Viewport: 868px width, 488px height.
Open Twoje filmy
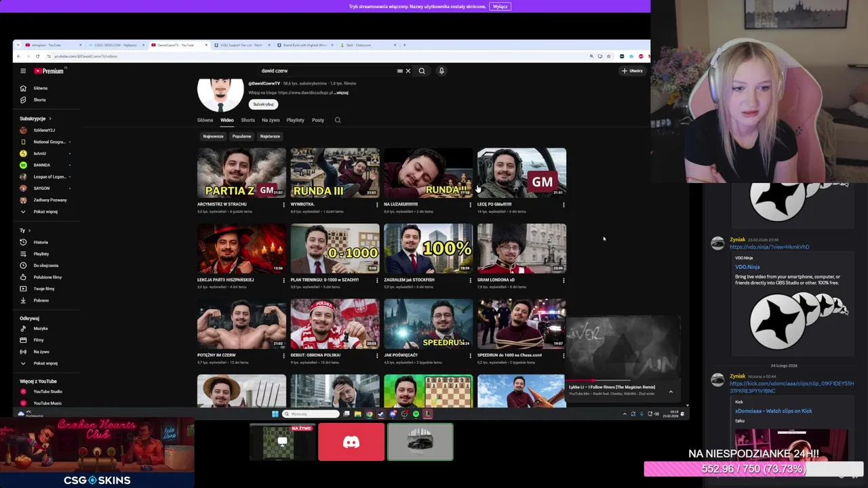pos(43,289)
